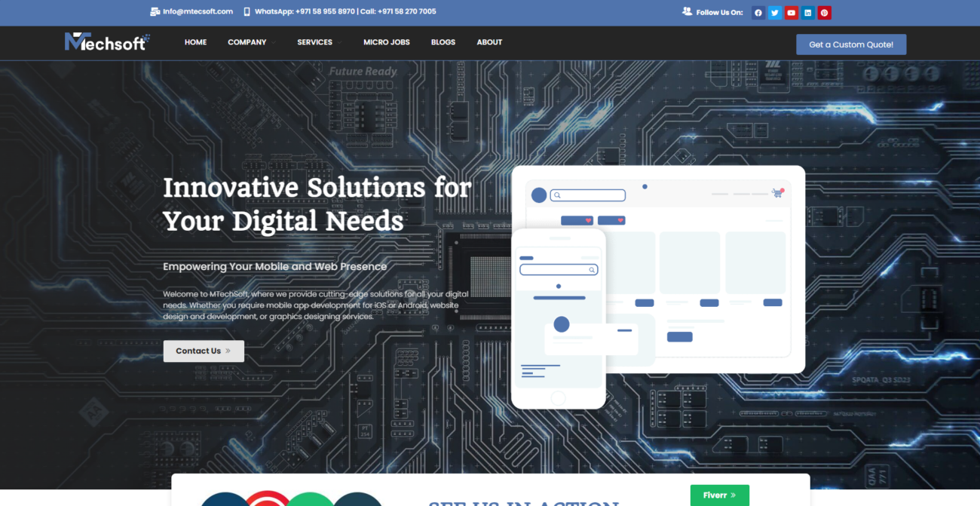Click the green Fiverr button
The height and width of the screenshot is (506, 980).
point(720,495)
